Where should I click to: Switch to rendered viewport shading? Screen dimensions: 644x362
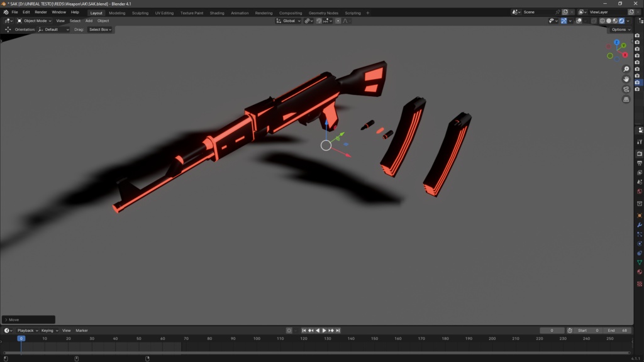pyautogui.click(x=621, y=21)
